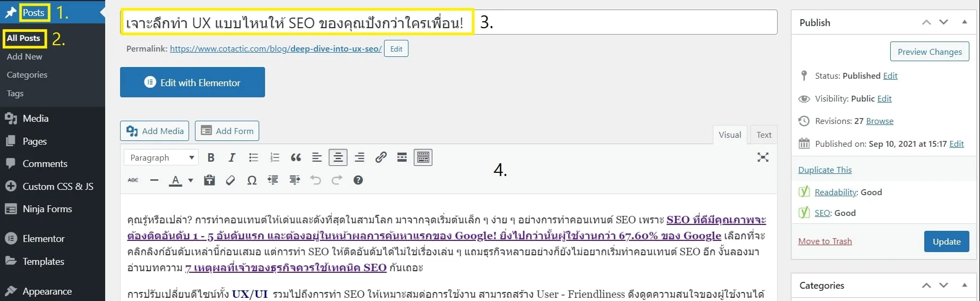Click Preview Changes button
The image size is (980, 301).
coord(930,52)
